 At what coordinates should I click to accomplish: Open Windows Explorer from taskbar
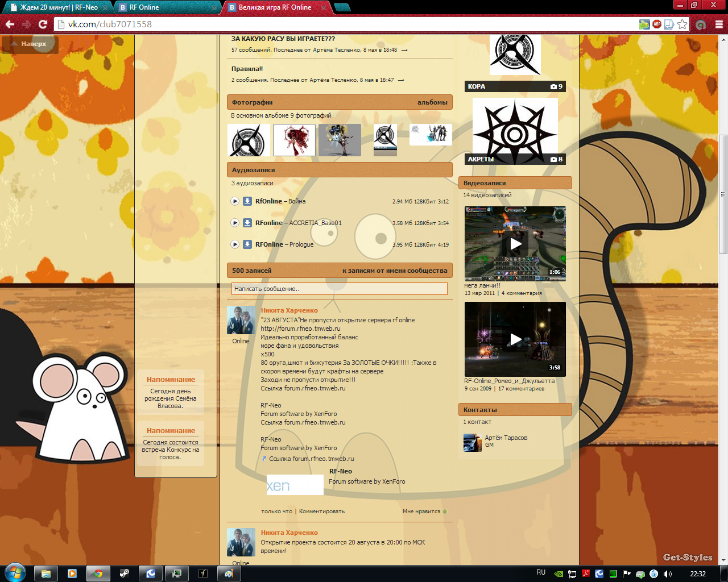46,573
